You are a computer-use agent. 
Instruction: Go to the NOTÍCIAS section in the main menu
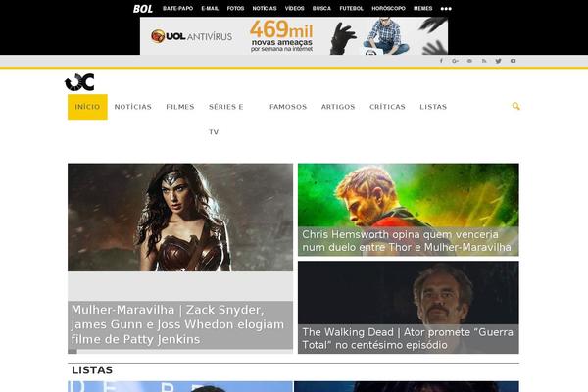pos(132,107)
